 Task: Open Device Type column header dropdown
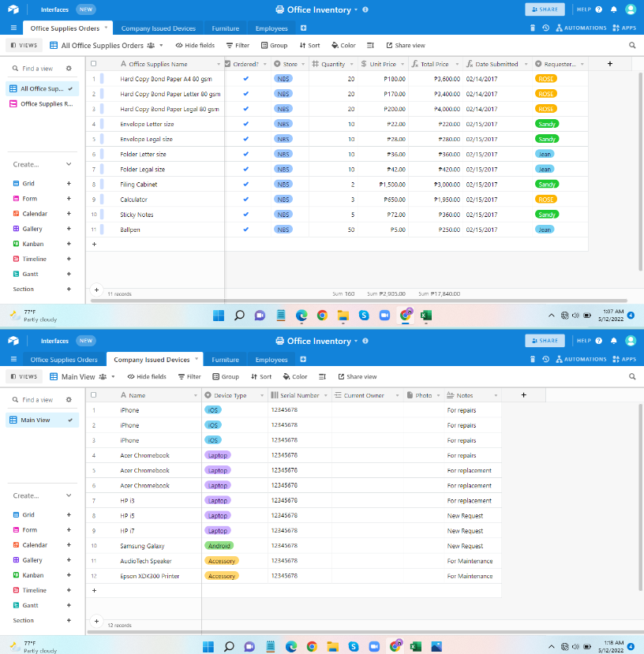click(262, 395)
